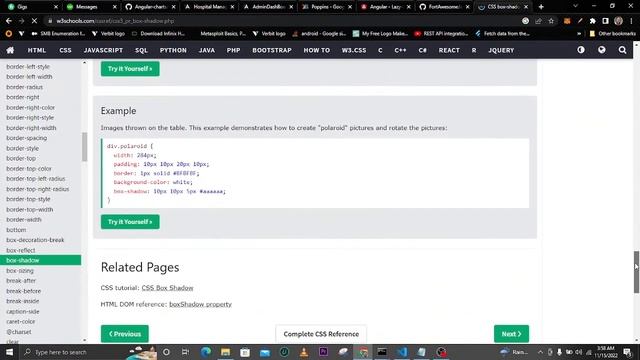640x360 pixels.
Task: Click the Windows taskbar search box
Action: [x=88, y=352]
